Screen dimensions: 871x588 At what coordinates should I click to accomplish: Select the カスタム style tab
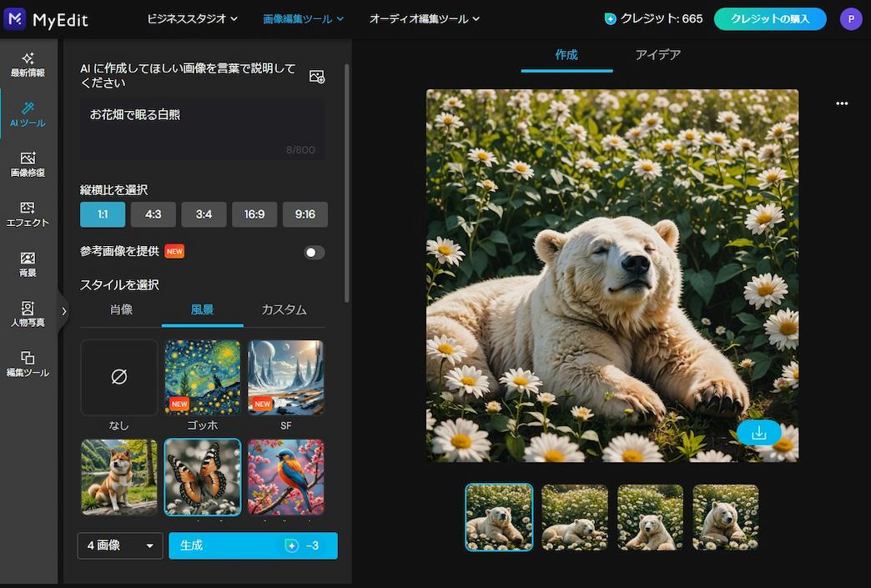pyautogui.click(x=284, y=309)
